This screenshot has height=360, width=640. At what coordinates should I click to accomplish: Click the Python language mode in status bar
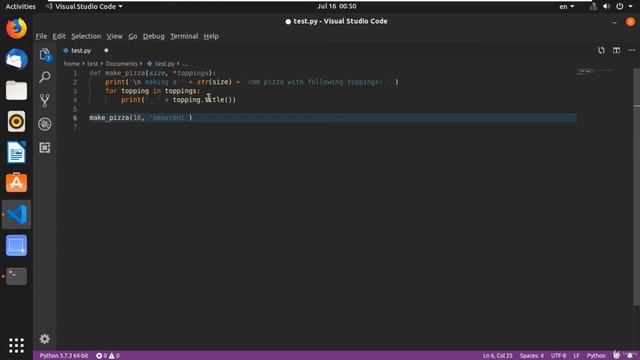[x=596, y=356]
